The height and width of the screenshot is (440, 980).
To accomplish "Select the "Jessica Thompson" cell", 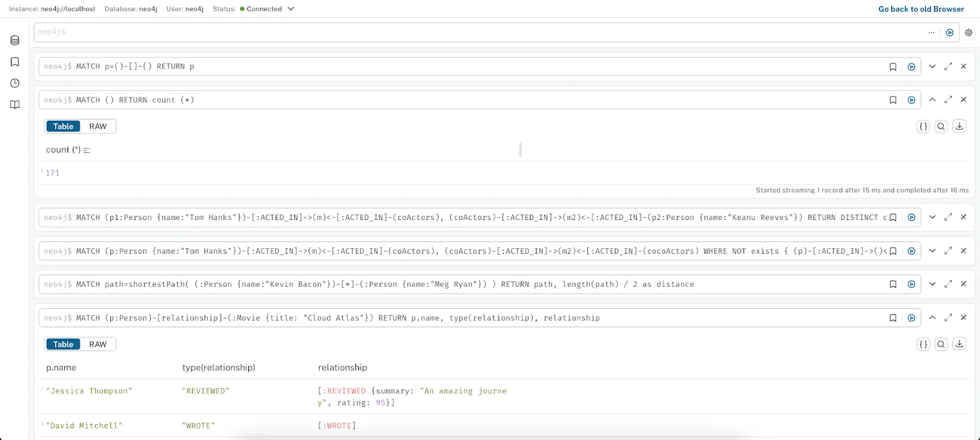I will (89, 391).
